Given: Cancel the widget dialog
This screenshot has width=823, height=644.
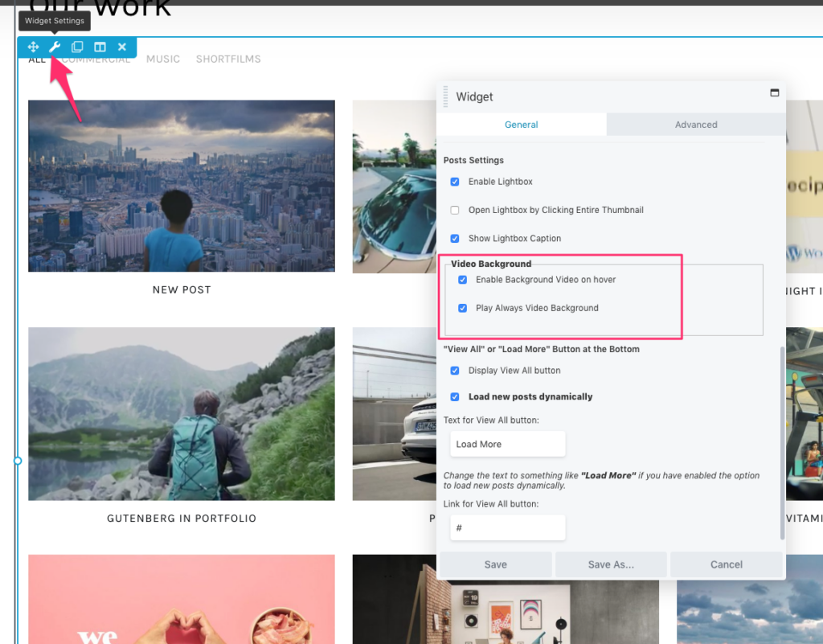Looking at the screenshot, I should point(727,564).
